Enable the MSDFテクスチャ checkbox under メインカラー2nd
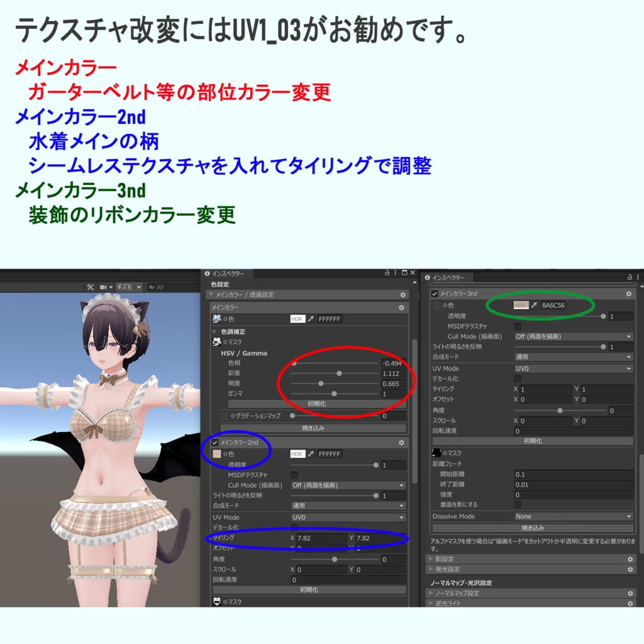644x644 pixels. click(294, 475)
